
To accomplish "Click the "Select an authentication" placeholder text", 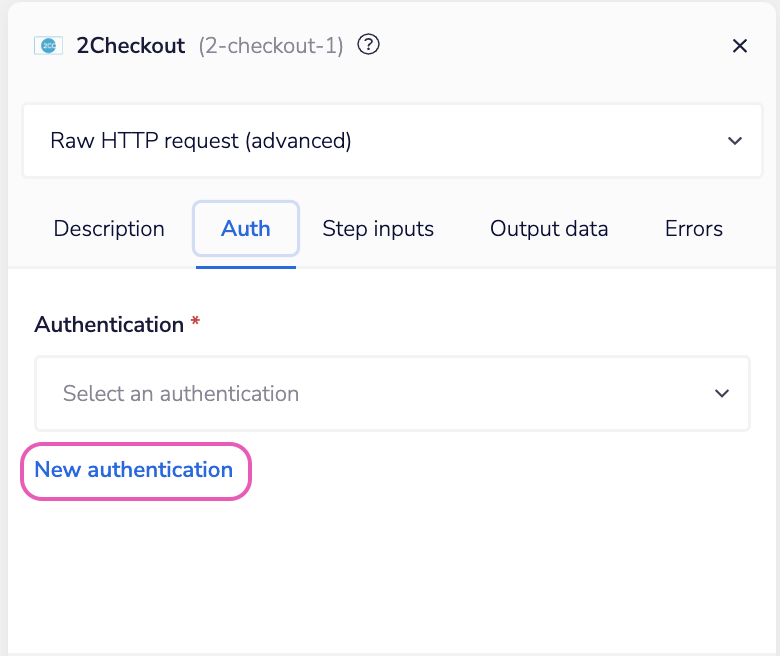I will pos(181,393).
